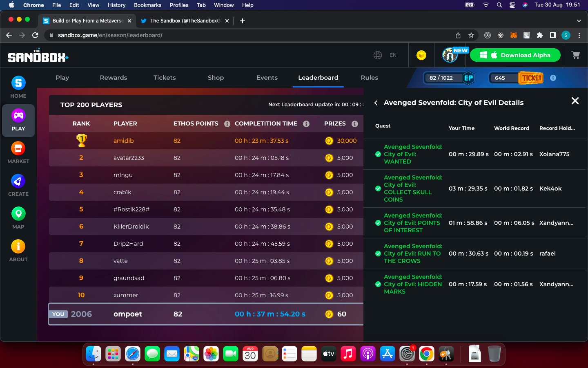The image size is (588, 368).
Task: Open the avatar profile icon marked NEW
Action: point(450,55)
